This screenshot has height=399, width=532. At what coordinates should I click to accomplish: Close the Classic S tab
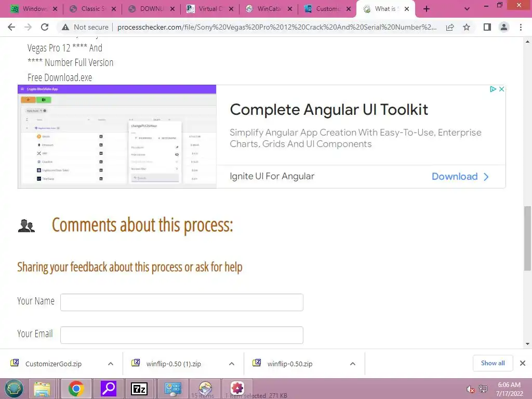coord(114,9)
